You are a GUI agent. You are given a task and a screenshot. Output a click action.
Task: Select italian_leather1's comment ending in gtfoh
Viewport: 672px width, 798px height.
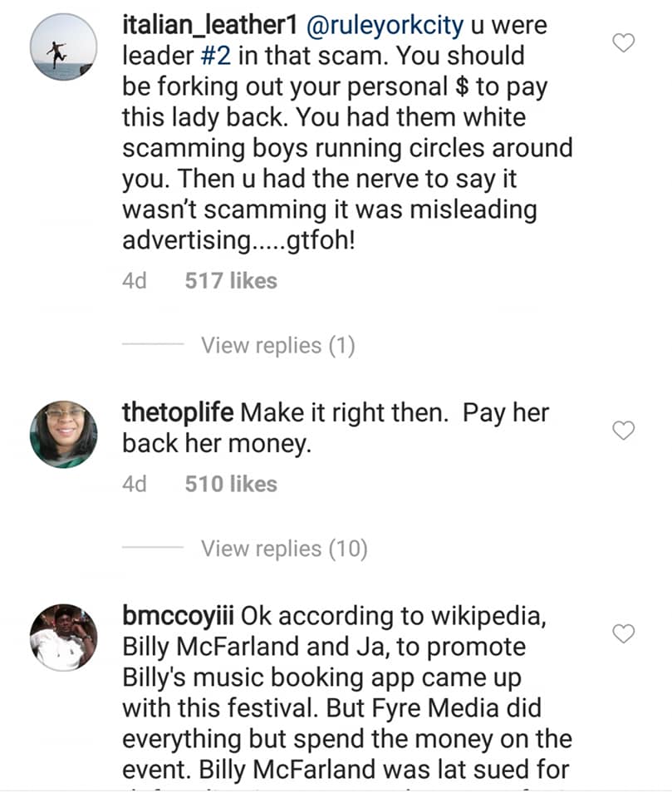click(x=347, y=148)
